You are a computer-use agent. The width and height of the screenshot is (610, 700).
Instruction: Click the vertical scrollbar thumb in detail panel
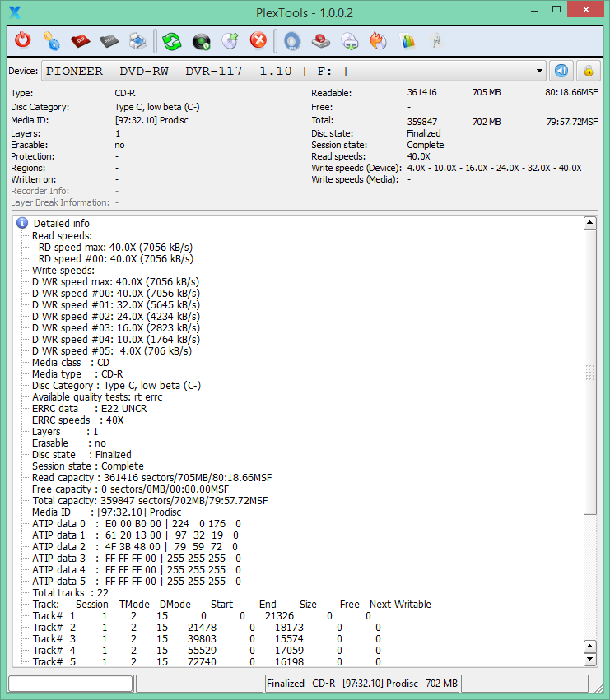point(590,372)
